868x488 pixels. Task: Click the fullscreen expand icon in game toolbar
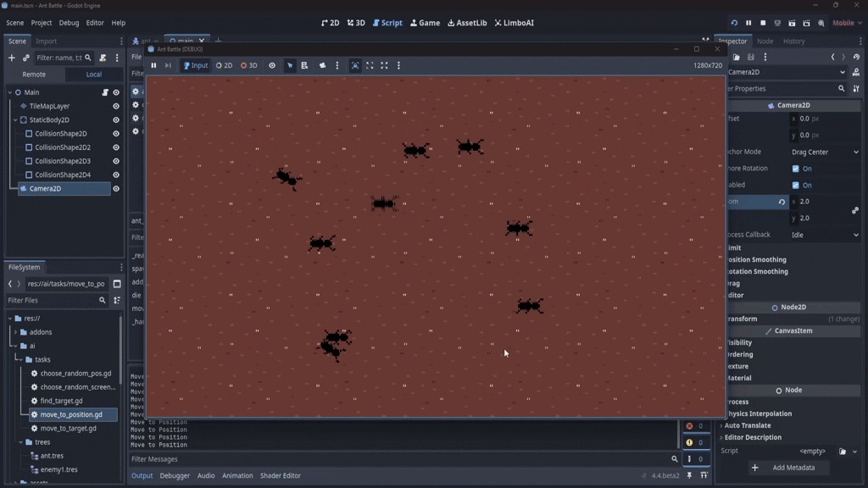384,65
